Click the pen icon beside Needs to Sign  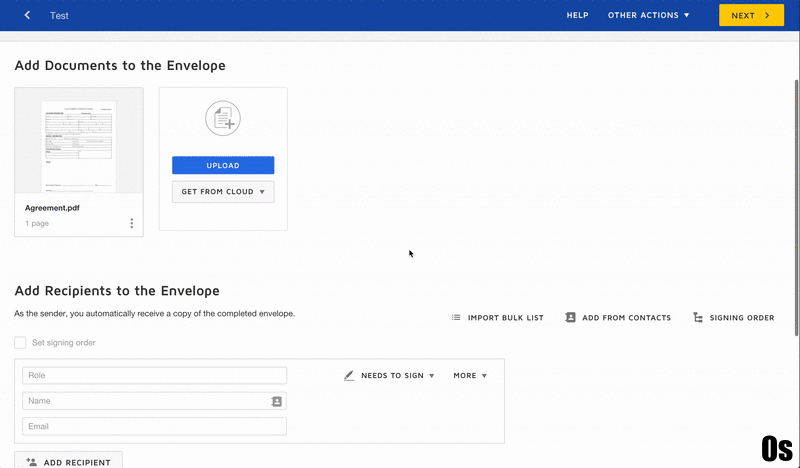click(x=349, y=376)
